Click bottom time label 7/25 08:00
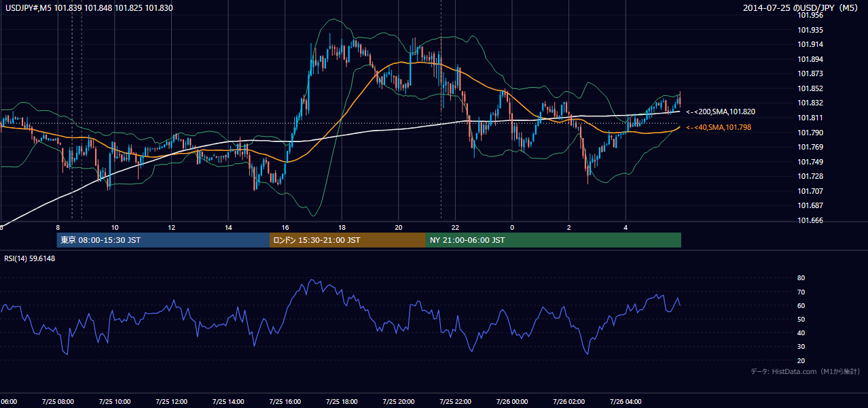 [x=58, y=401]
